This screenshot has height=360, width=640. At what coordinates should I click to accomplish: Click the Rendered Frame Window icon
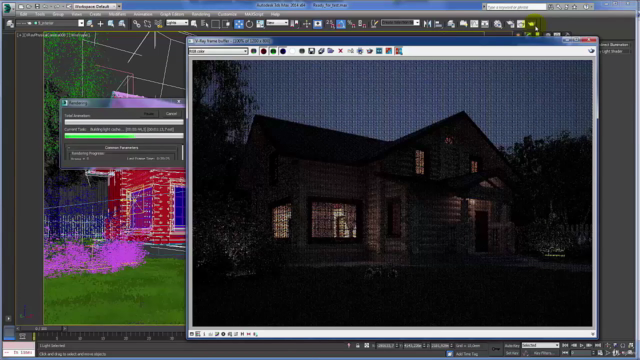pyautogui.click(x=521, y=24)
